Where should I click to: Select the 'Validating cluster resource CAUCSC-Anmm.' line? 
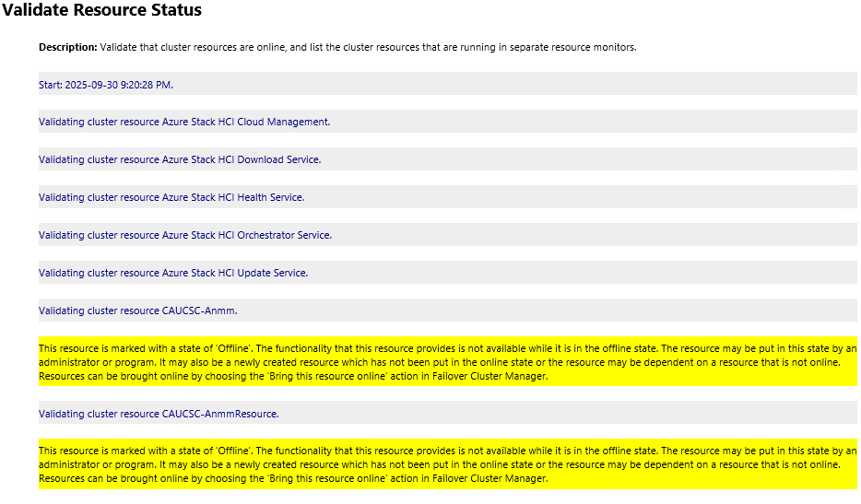pos(447,311)
